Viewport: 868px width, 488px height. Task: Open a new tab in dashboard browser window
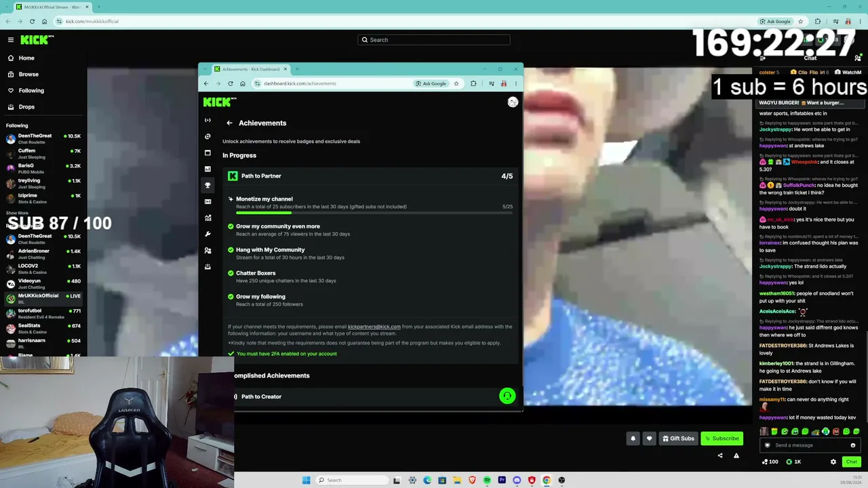pyautogui.click(x=297, y=69)
